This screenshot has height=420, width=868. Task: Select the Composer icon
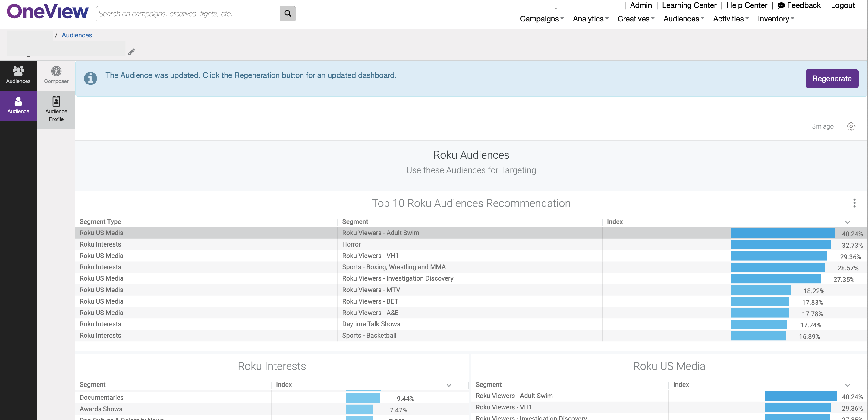[56, 75]
